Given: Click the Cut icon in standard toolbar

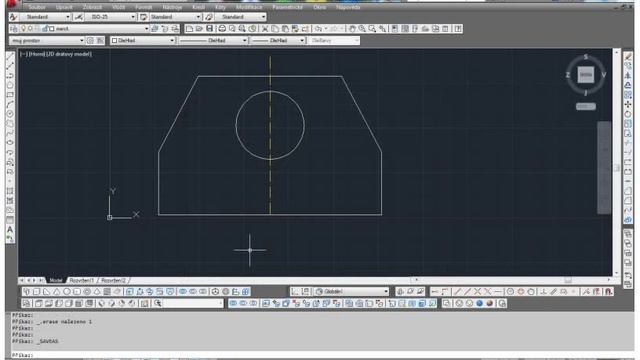Looking at the screenshot, I should point(265,29).
